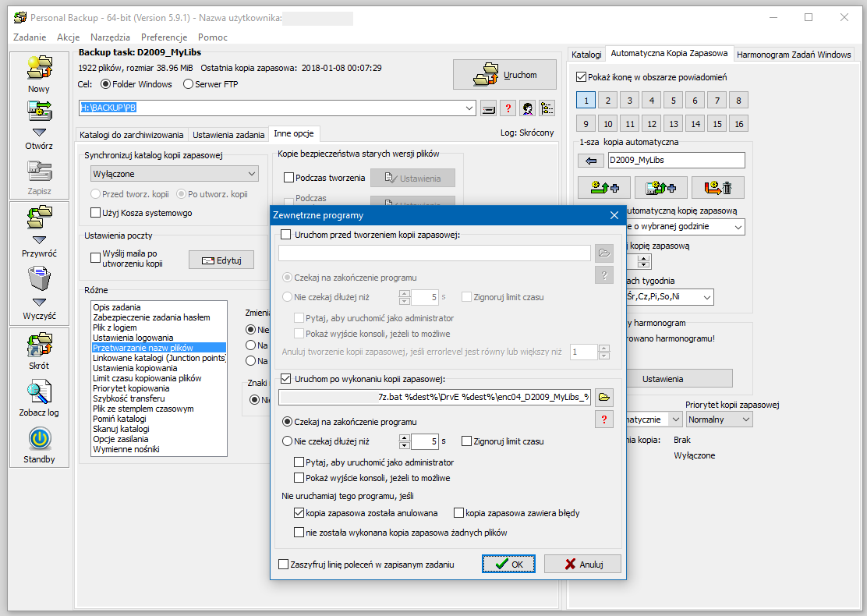Confirm dialog with the OK button
The image size is (867, 616).
point(508,564)
